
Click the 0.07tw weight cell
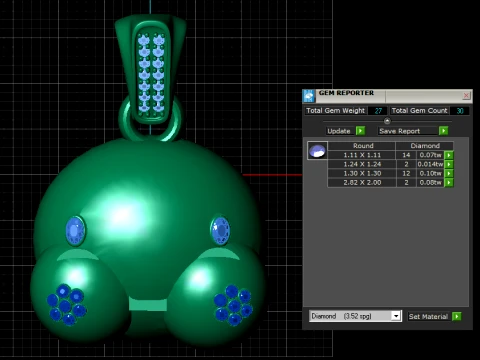tap(430, 155)
